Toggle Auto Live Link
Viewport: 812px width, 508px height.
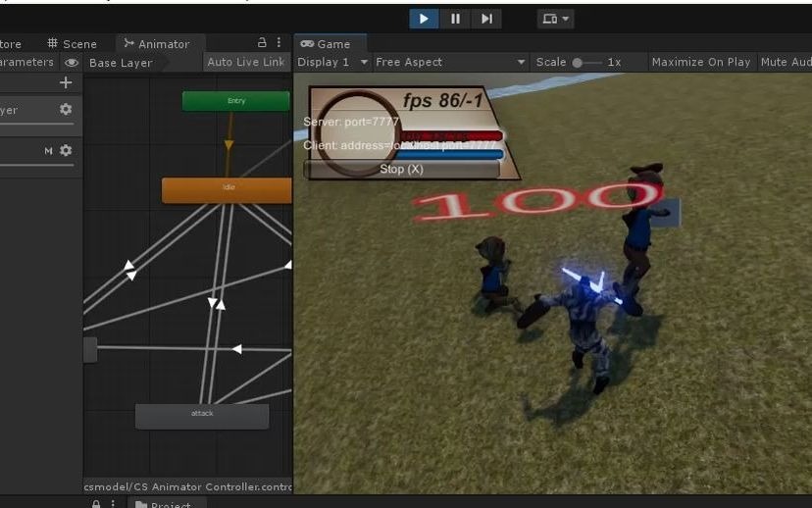(x=245, y=62)
